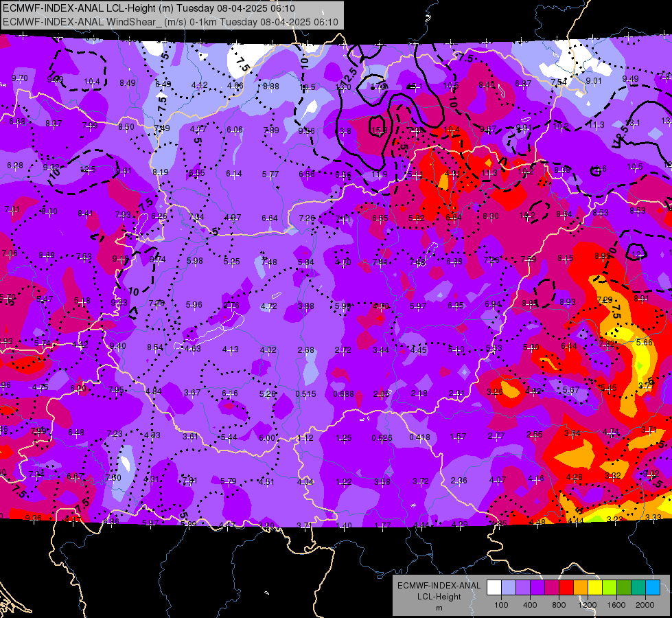Click the lime green legend swatch
672x618 pixels.
[610, 588]
